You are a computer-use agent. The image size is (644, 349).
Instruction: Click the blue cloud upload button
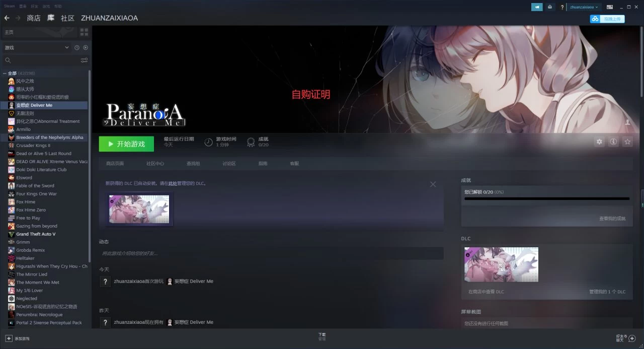point(607,19)
